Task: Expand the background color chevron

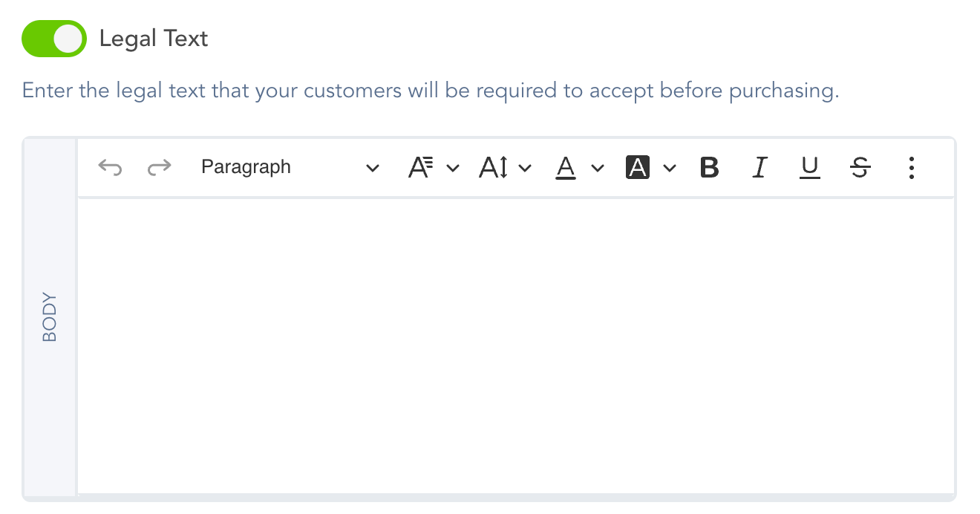Action: click(670, 169)
